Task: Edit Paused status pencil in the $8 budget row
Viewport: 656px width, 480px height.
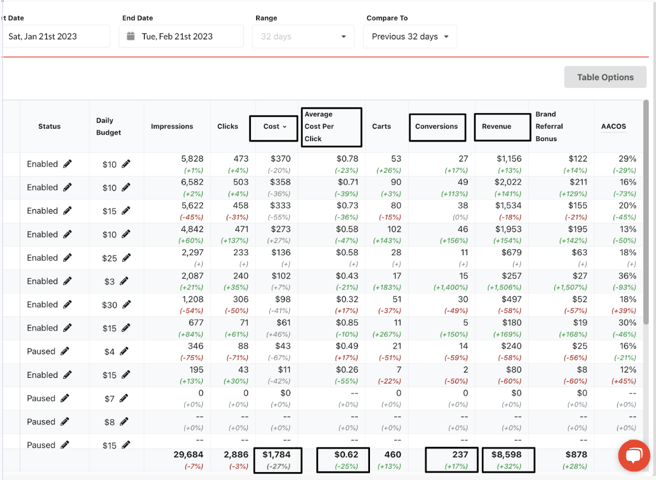Action: [64, 422]
